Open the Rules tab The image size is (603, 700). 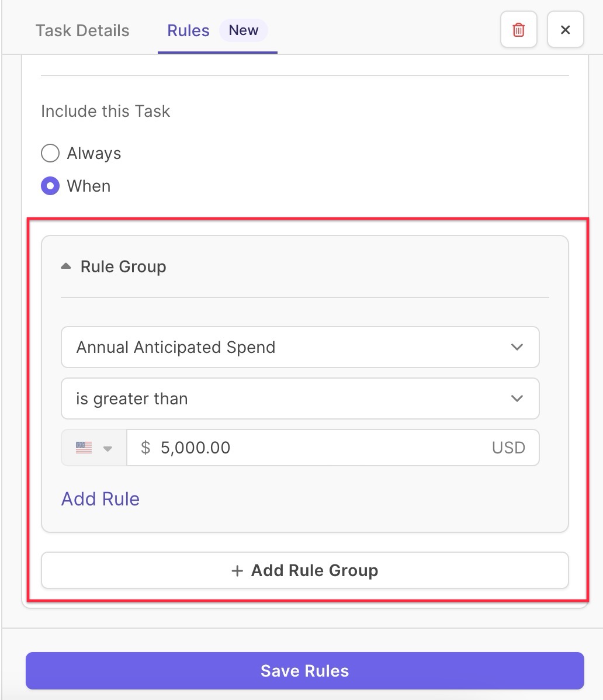pyautogui.click(x=188, y=30)
